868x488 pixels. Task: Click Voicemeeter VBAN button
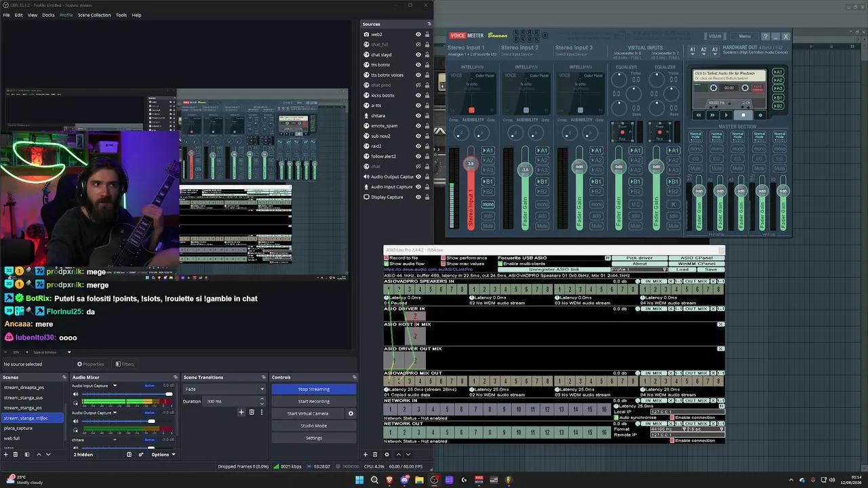coord(715,37)
